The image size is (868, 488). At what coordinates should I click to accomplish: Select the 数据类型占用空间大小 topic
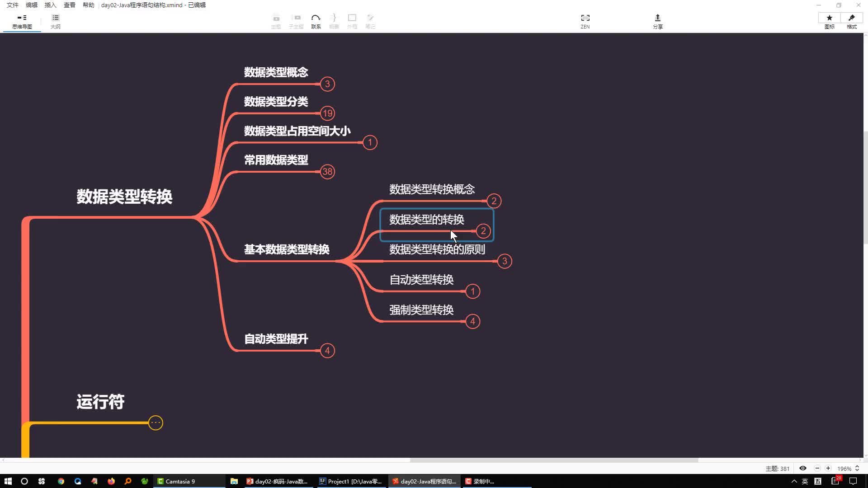click(x=297, y=131)
